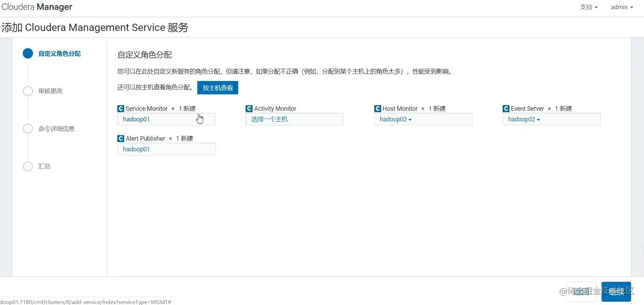
Task: Click the Event Server role label
Action: pos(527,109)
